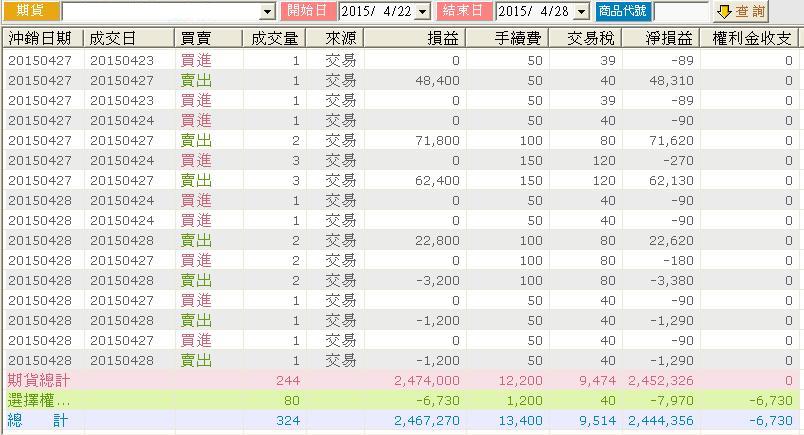
Task: Select the -3,200 loss cell
Action: click(x=437, y=281)
